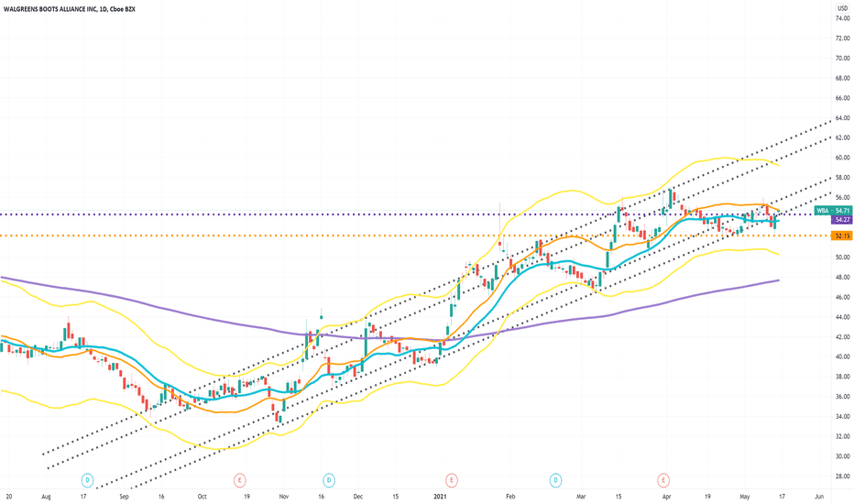
Task: Click the 50.00 price axis label
Action: point(843,257)
